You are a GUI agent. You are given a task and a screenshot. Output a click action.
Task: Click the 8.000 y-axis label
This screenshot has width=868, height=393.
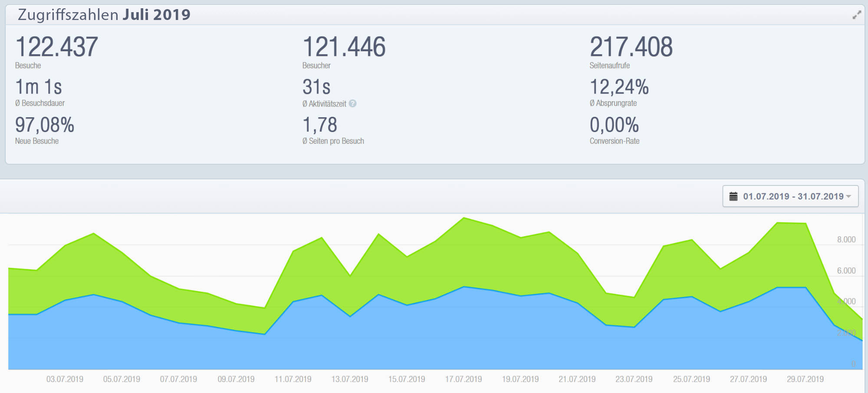click(846, 240)
